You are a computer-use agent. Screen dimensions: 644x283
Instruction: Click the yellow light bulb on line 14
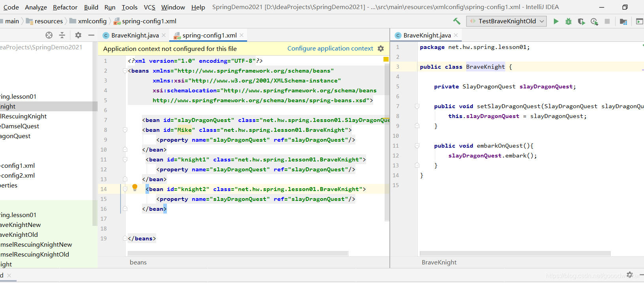pyautogui.click(x=135, y=187)
